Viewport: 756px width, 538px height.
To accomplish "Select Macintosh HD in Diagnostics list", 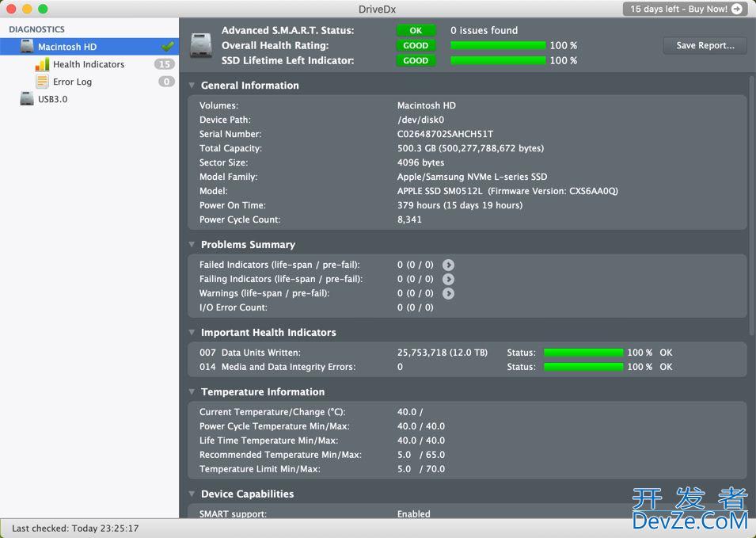I will tap(89, 46).
